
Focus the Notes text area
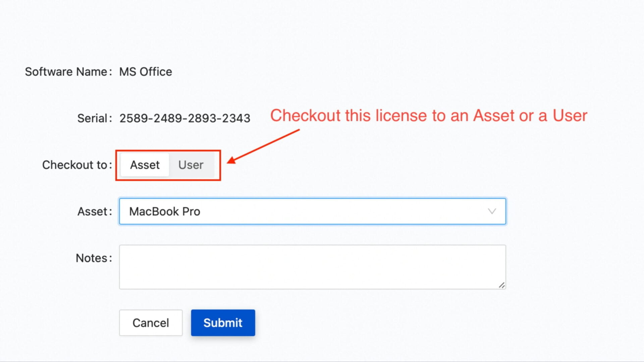click(312, 267)
